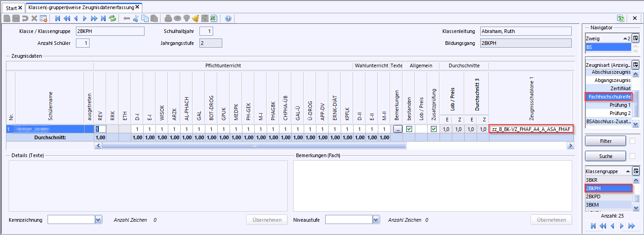Expand the Niveaustufe dropdown list

376,220
